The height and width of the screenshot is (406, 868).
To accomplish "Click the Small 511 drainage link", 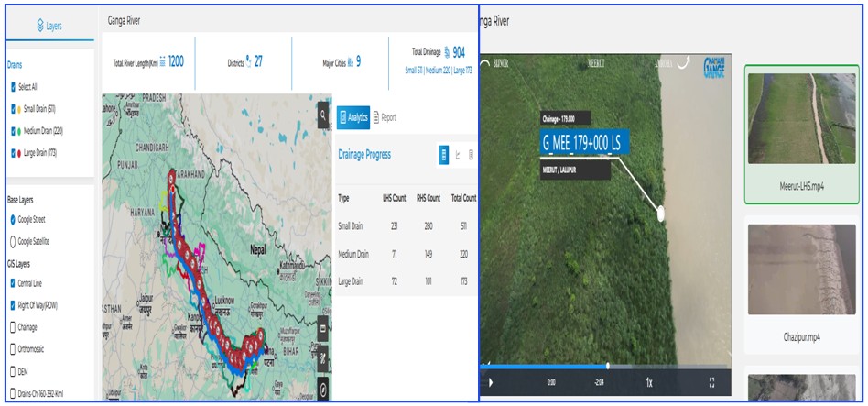I will [418, 70].
